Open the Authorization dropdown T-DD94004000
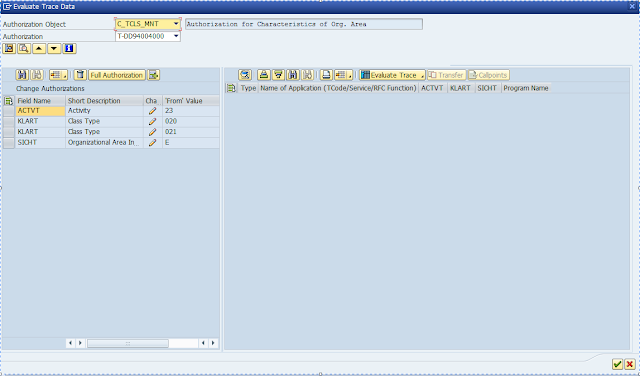This screenshot has height=376, width=640. [176, 36]
